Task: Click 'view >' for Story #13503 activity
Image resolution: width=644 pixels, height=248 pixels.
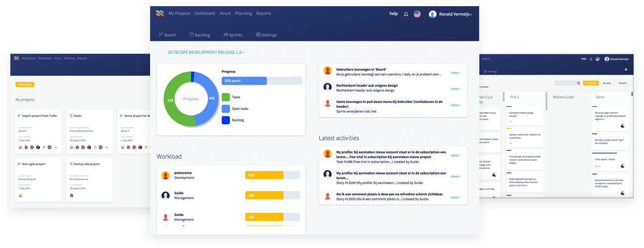Action: pos(455,197)
